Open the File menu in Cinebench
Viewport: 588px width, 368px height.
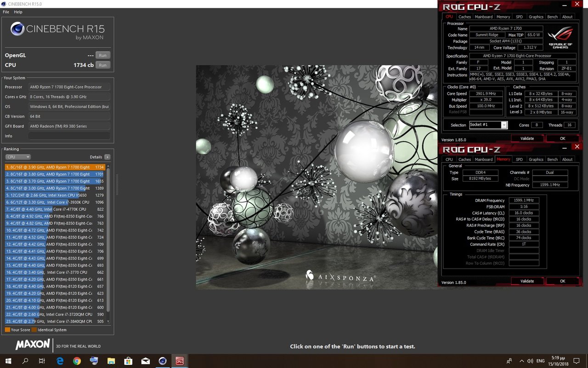[x=6, y=11]
